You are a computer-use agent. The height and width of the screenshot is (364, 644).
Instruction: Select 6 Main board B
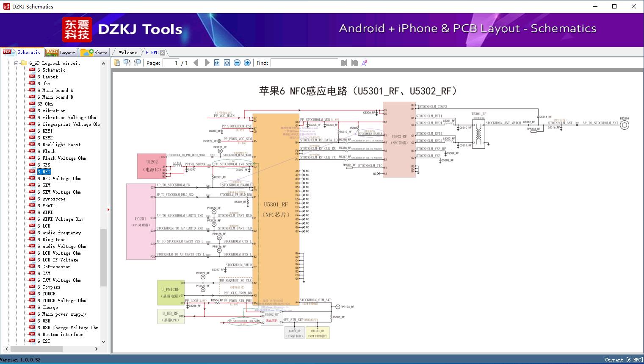click(55, 97)
